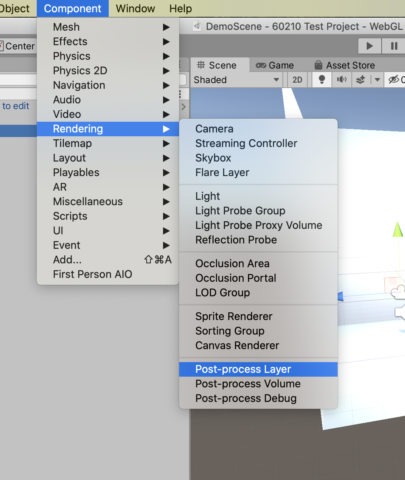Open the Asset Store tab
The width and height of the screenshot is (405, 480).
click(345, 65)
